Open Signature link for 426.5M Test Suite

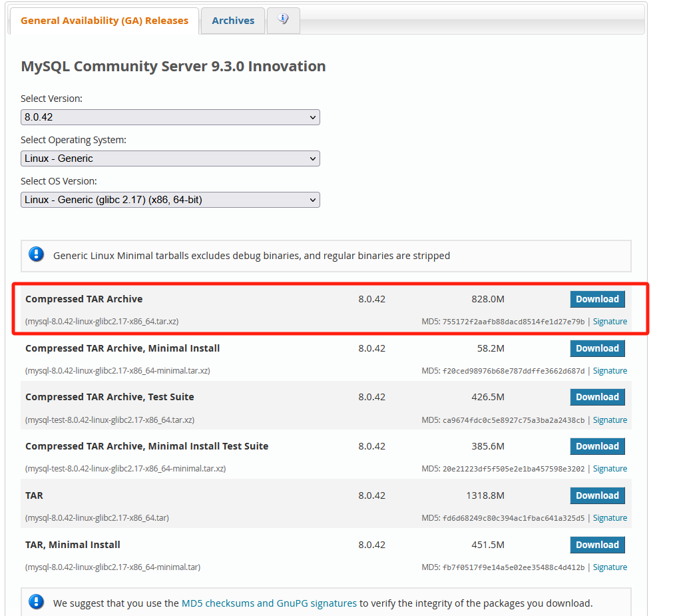[x=610, y=420]
